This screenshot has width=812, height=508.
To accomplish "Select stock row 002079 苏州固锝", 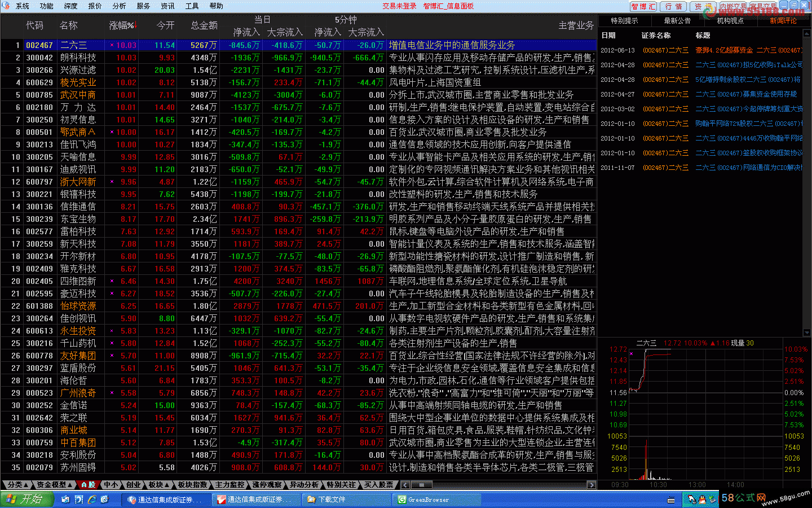I will (298, 467).
